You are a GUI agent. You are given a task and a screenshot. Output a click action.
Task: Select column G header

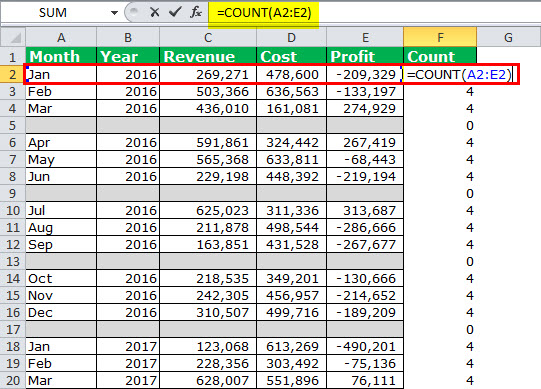click(508, 37)
